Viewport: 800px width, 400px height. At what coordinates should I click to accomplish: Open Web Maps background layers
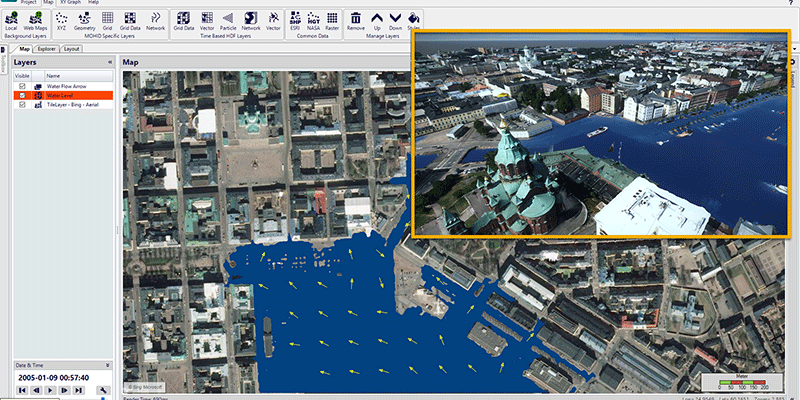(x=34, y=21)
